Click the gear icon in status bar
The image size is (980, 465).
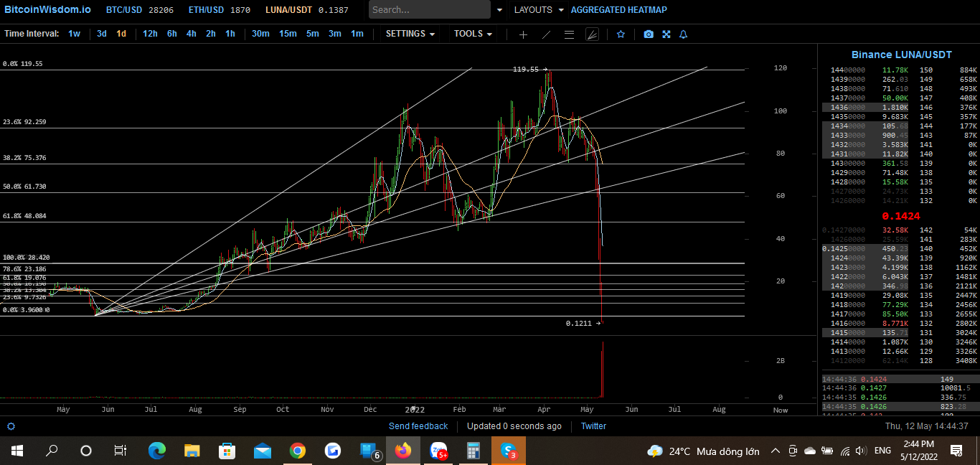tap(11, 426)
